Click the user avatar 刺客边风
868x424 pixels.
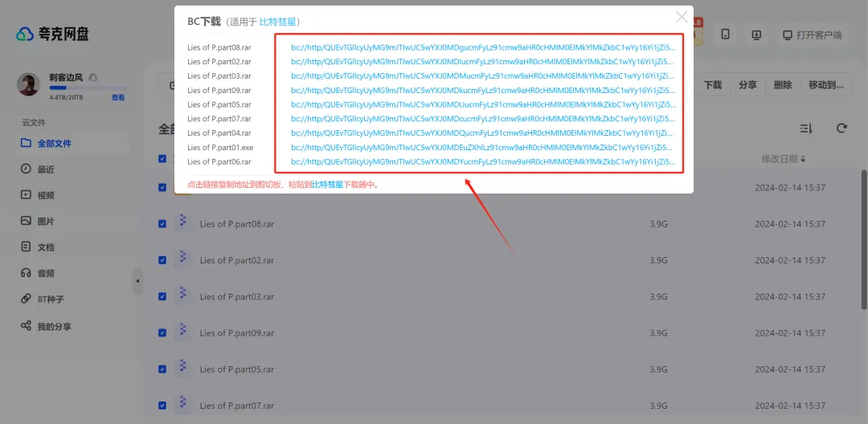pyautogui.click(x=29, y=84)
